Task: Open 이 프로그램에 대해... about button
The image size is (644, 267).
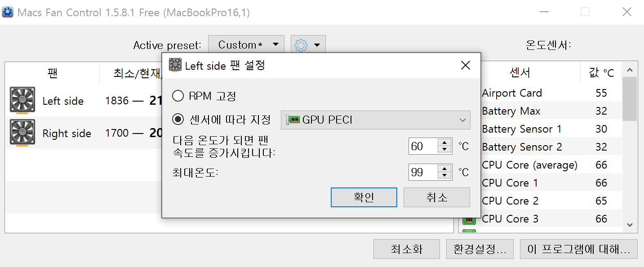Action: tap(579, 249)
